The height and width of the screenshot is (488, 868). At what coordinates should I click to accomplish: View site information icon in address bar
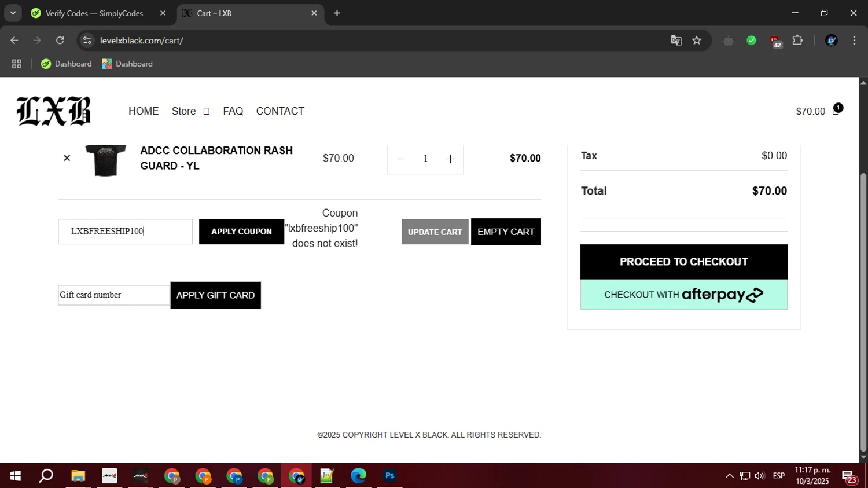coord(87,41)
